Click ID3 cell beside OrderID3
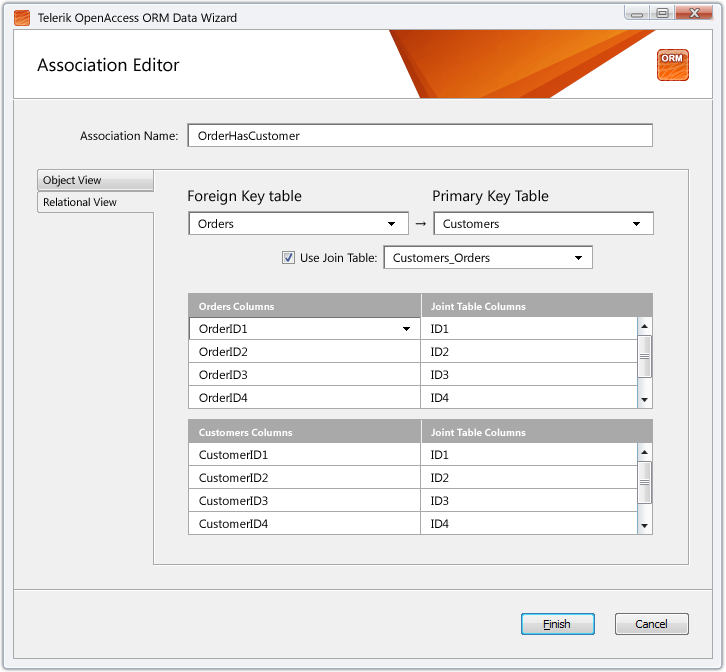726x672 pixels. 529,375
